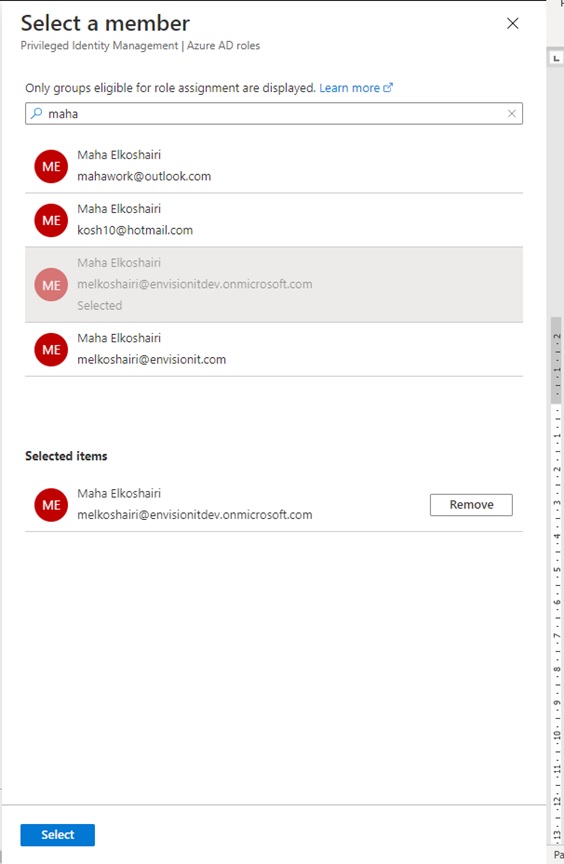This screenshot has height=864, width=564.
Task: Click the ME avatar under Selected items
Action: click(51, 505)
